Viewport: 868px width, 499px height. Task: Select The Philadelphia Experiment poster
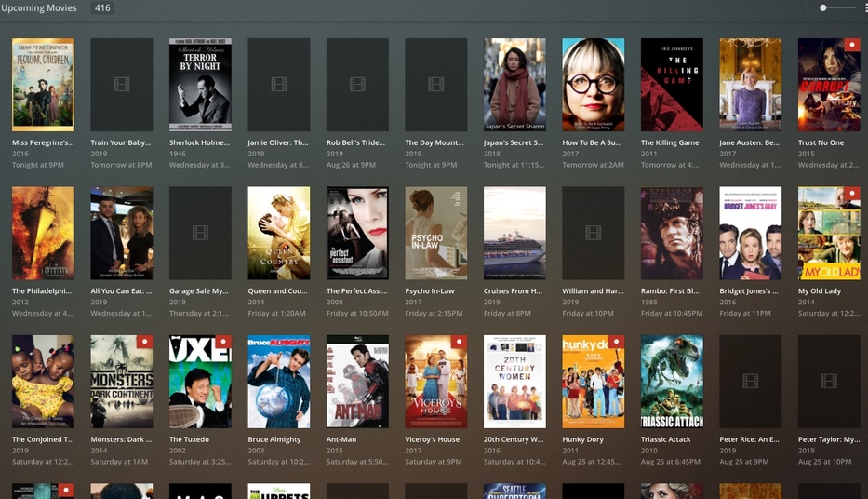[43, 233]
